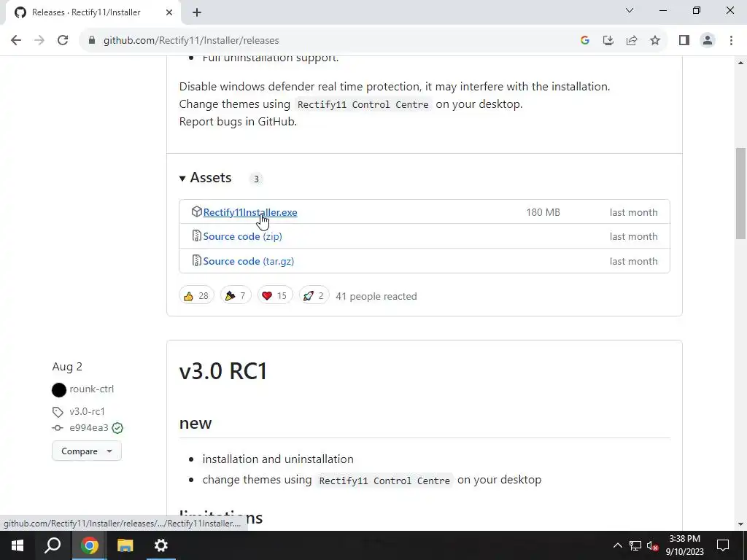Open Google icon in the address bar
This screenshot has width=747, height=560.
click(585, 41)
